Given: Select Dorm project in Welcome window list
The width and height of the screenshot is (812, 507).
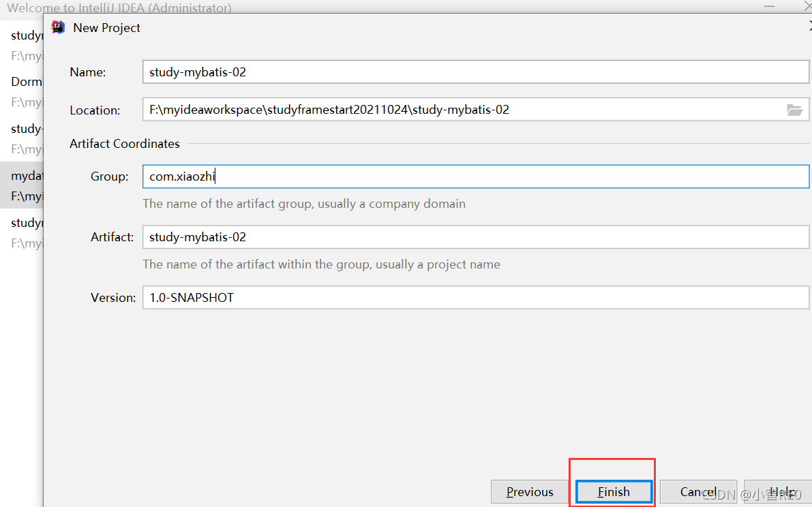Looking at the screenshot, I should pos(22,91).
